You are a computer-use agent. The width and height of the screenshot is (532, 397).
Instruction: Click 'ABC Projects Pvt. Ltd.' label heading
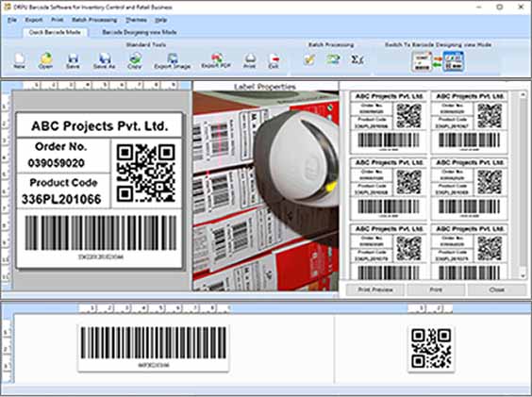[x=100, y=126]
